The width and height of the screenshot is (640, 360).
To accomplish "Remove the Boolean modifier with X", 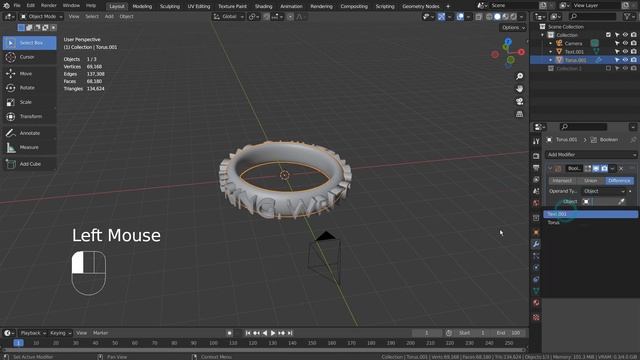I will (x=621, y=169).
